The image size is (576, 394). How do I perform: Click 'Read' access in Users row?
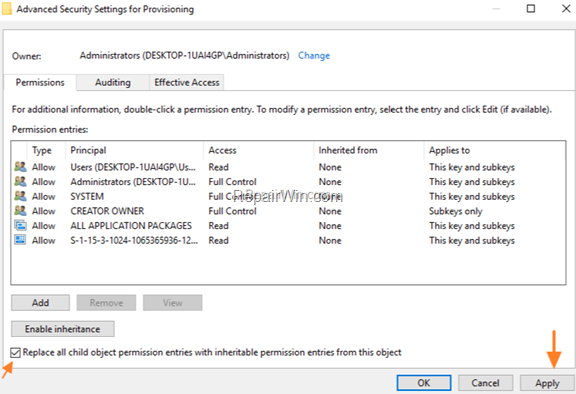[x=219, y=167]
